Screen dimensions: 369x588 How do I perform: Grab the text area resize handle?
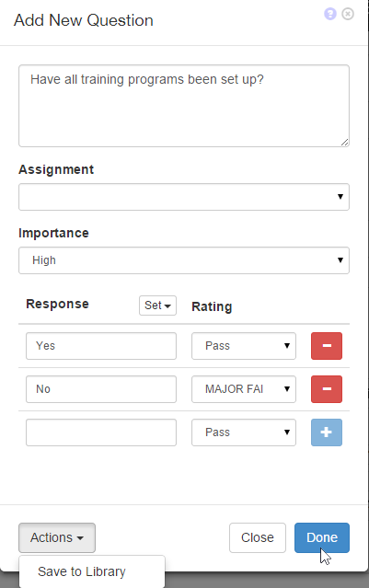(x=345, y=142)
